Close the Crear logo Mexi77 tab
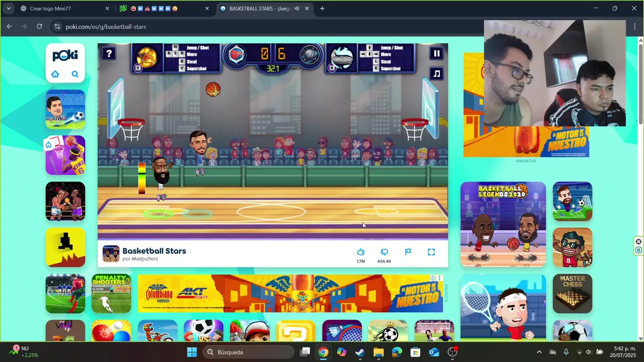The height and width of the screenshot is (362, 644). pos(107,9)
